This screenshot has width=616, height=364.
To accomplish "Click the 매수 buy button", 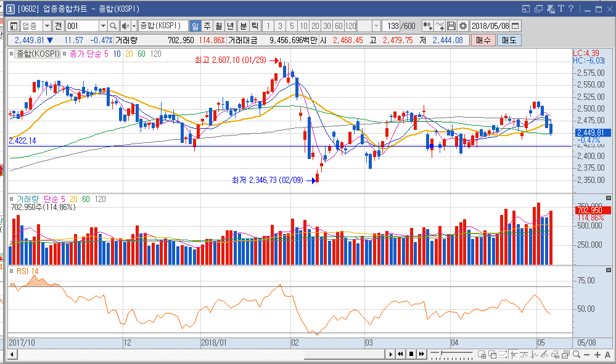I will point(483,40).
